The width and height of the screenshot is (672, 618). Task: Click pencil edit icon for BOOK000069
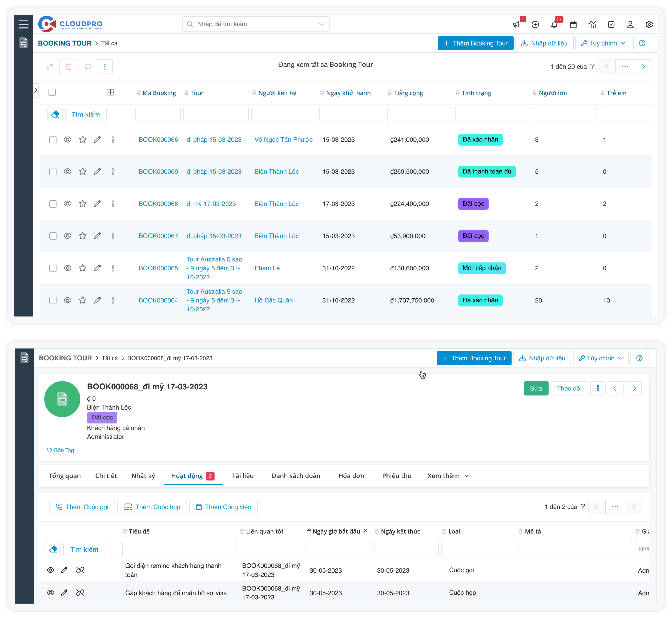(97, 172)
